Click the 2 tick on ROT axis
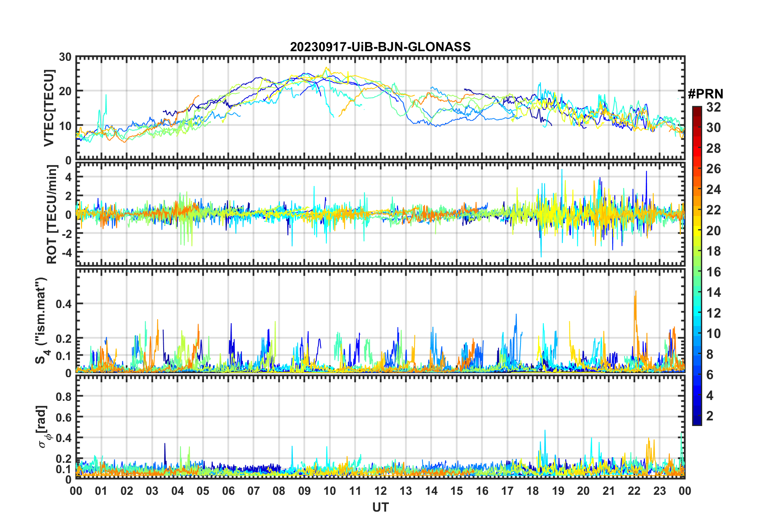Viewport: 761px width, 532px height. pos(68,196)
